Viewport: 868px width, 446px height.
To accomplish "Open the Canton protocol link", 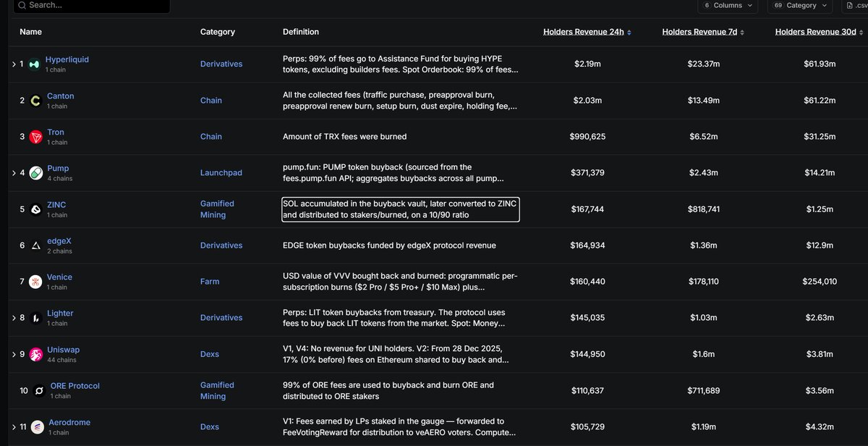I will tap(59, 96).
